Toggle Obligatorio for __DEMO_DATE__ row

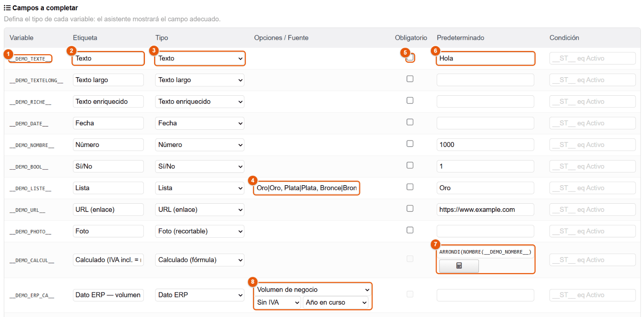[x=410, y=122]
